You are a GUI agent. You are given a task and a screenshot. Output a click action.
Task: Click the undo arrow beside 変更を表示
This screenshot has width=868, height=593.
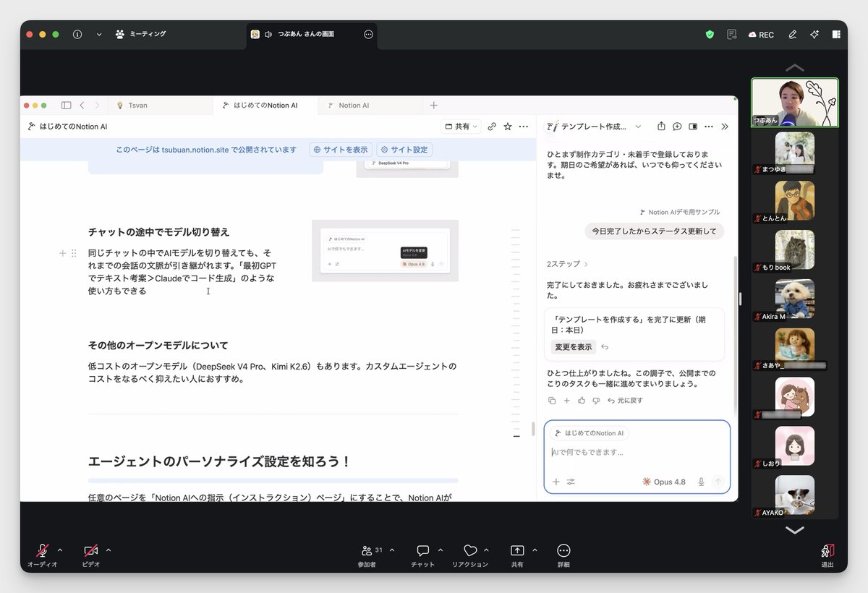[605, 346]
